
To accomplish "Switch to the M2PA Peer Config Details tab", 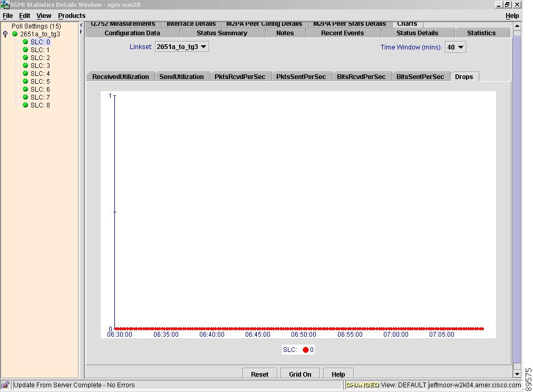I will 264,24.
